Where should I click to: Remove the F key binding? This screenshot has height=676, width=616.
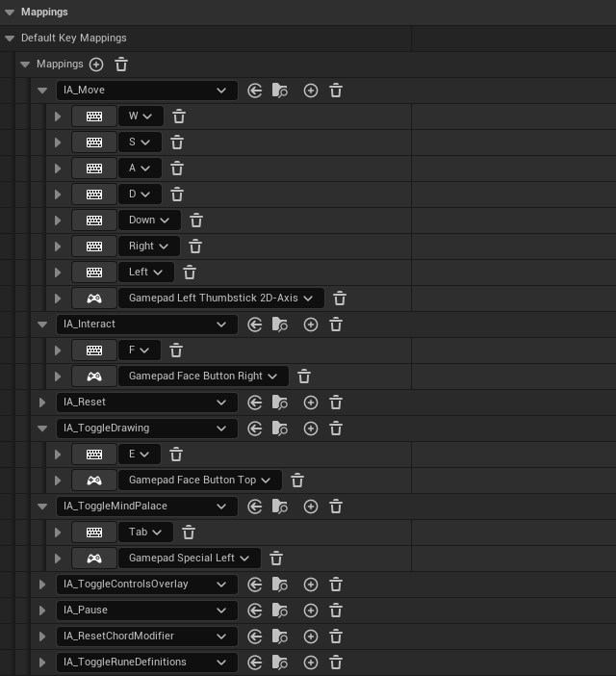(x=176, y=351)
